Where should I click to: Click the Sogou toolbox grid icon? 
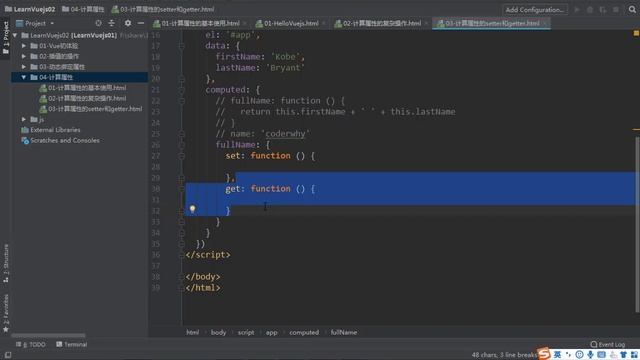(634, 355)
